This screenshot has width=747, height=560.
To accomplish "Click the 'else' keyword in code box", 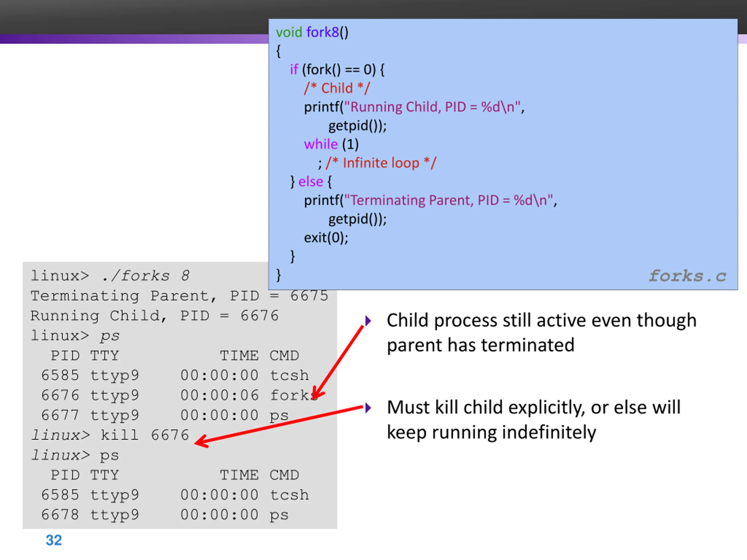I will point(311,182).
